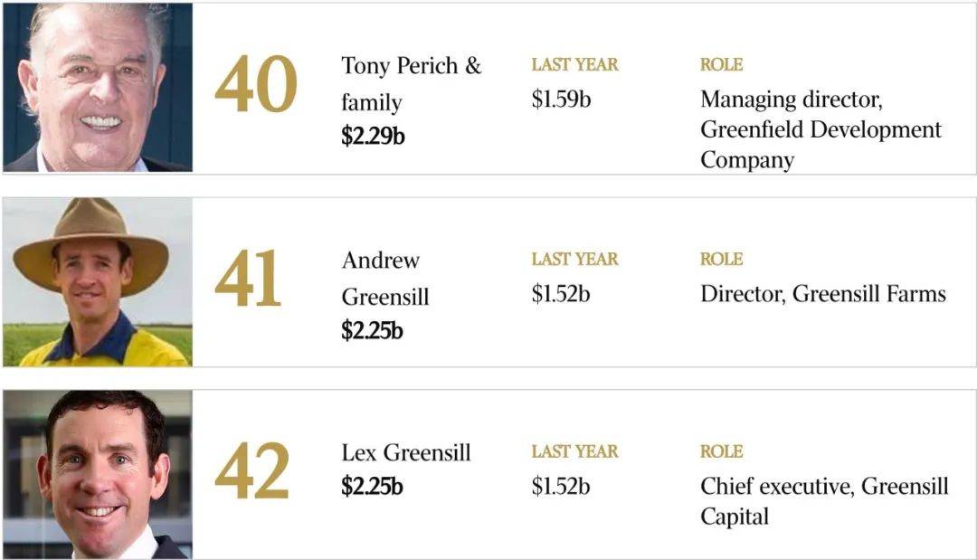Screen dimensions: 977x560
Task: Click Tony Perich's portrait photo
Action: tap(98, 87)
